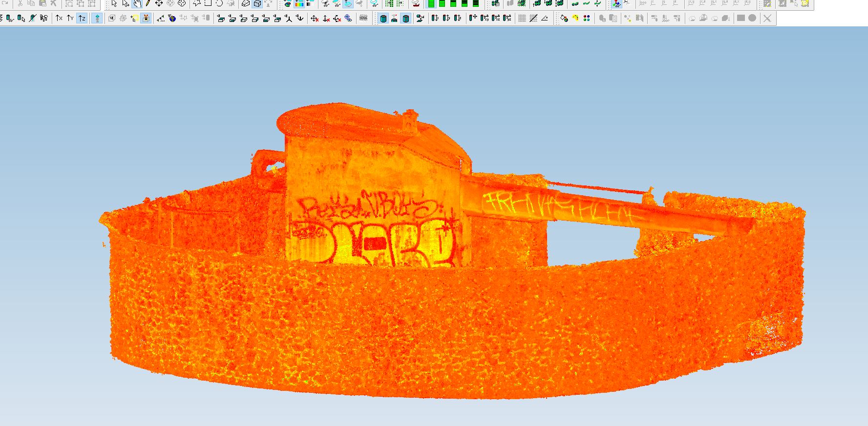
Task: Click the cylinder Z-axis arrow icon
Action: 457,18
